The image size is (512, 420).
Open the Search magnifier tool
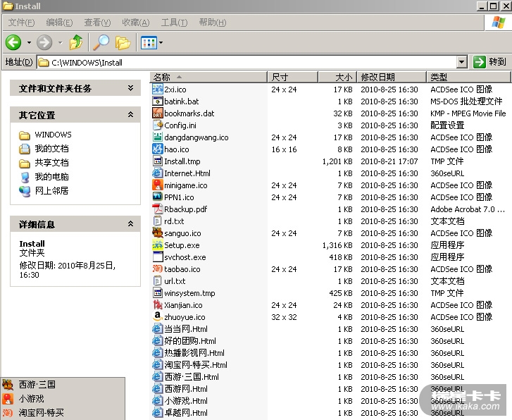[101, 42]
